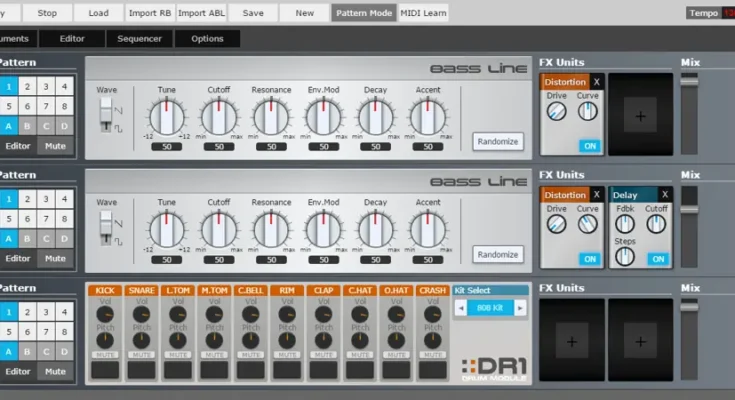Turn off the Delay effect ON button
The height and width of the screenshot is (400, 735).
[x=657, y=259]
